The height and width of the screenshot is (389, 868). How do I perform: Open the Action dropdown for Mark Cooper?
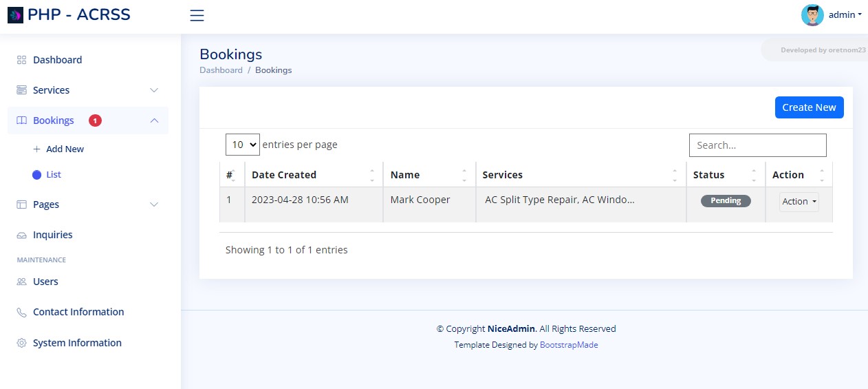click(799, 202)
